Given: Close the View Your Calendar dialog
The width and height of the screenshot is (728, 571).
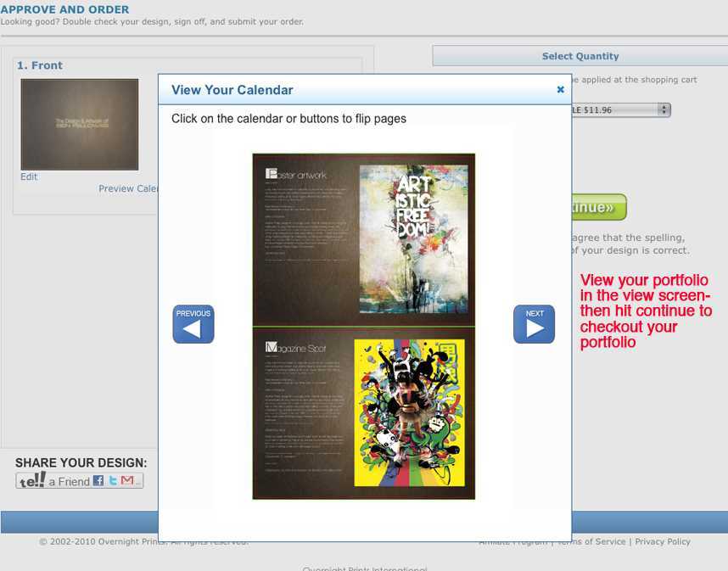Looking at the screenshot, I should (x=560, y=89).
